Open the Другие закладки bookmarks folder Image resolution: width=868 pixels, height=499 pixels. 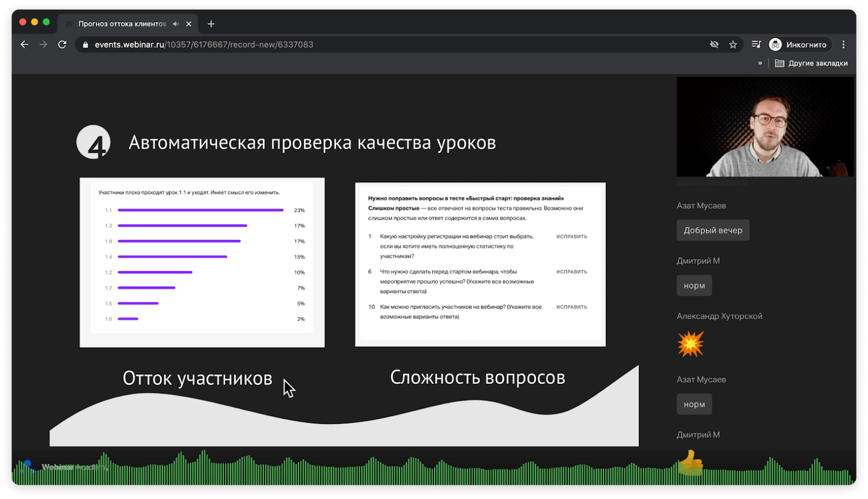click(811, 63)
